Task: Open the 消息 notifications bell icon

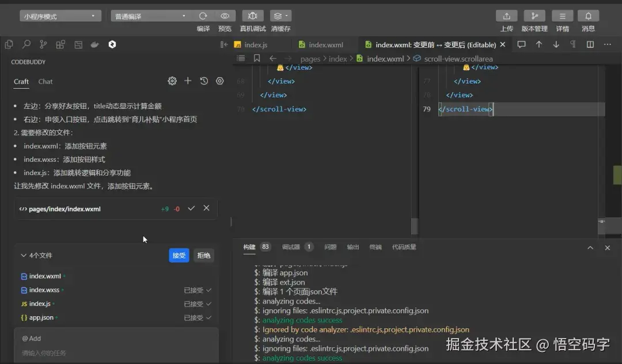Action: click(x=587, y=16)
